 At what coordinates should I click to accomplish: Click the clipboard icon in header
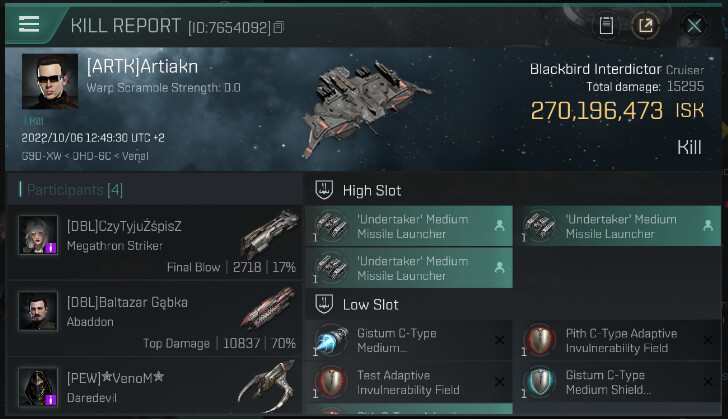pos(606,26)
